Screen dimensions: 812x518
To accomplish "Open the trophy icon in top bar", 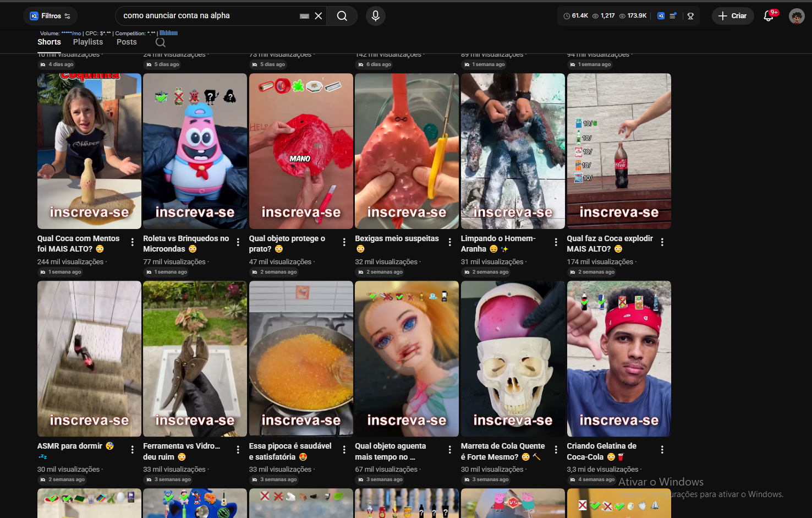I will point(690,16).
